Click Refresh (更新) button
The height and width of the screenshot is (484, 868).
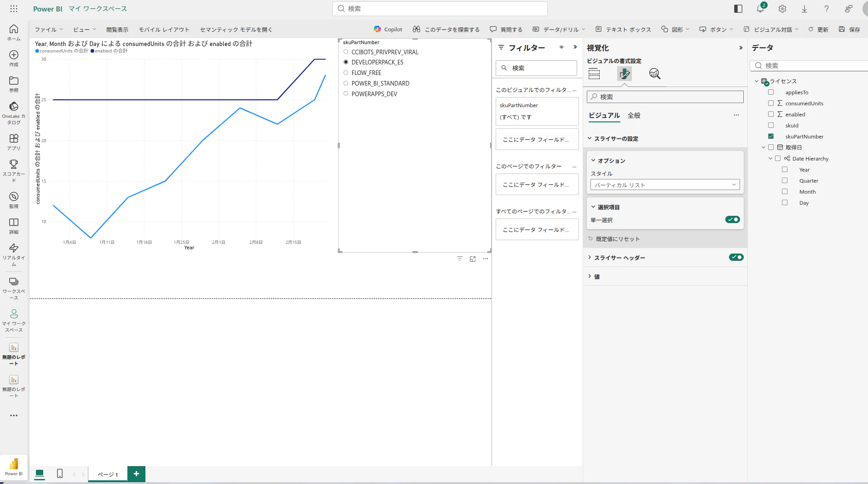(x=818, y=29)
